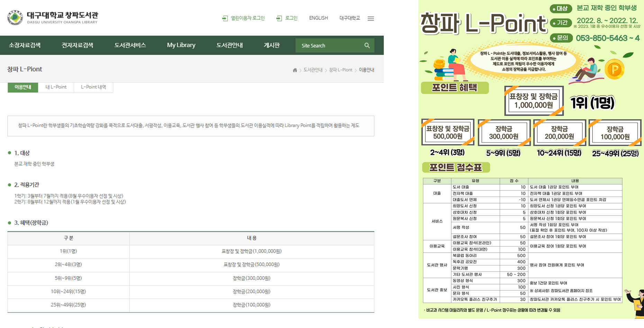Open the 전자자료검색 menu
644x328 pixels.
pyautogui.click(x=77, y=45)
